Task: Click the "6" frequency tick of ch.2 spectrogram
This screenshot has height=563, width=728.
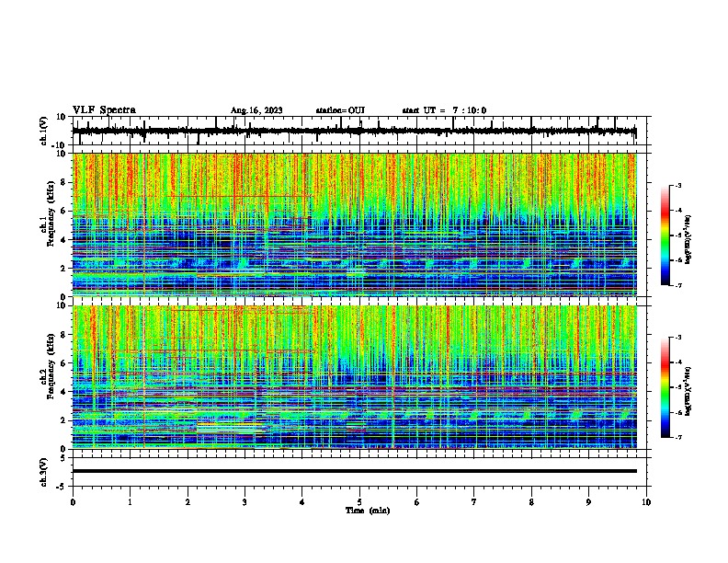Action: tap(64, 362)
